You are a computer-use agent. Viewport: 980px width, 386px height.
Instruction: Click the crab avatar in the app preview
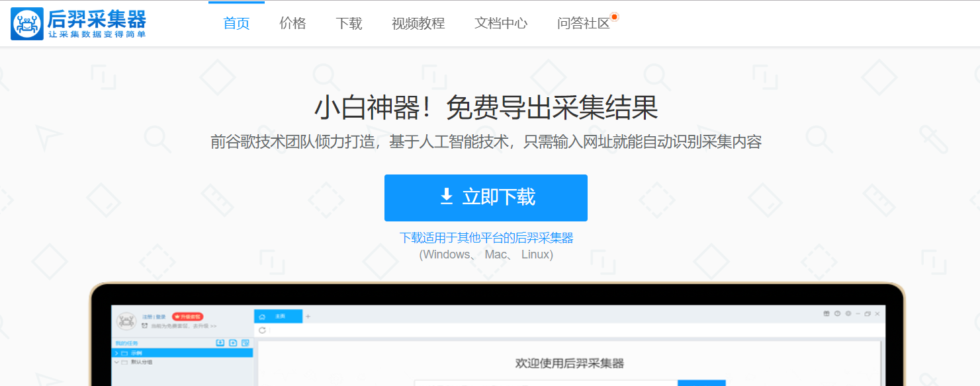click(126, 321)
